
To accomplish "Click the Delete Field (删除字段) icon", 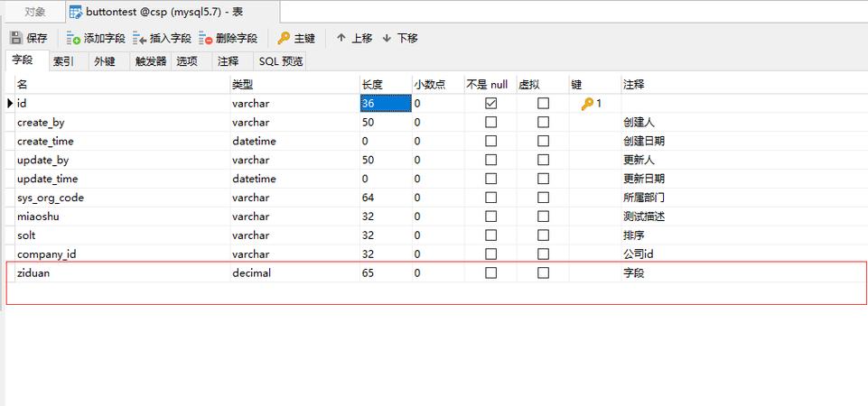I will [206, 38].
